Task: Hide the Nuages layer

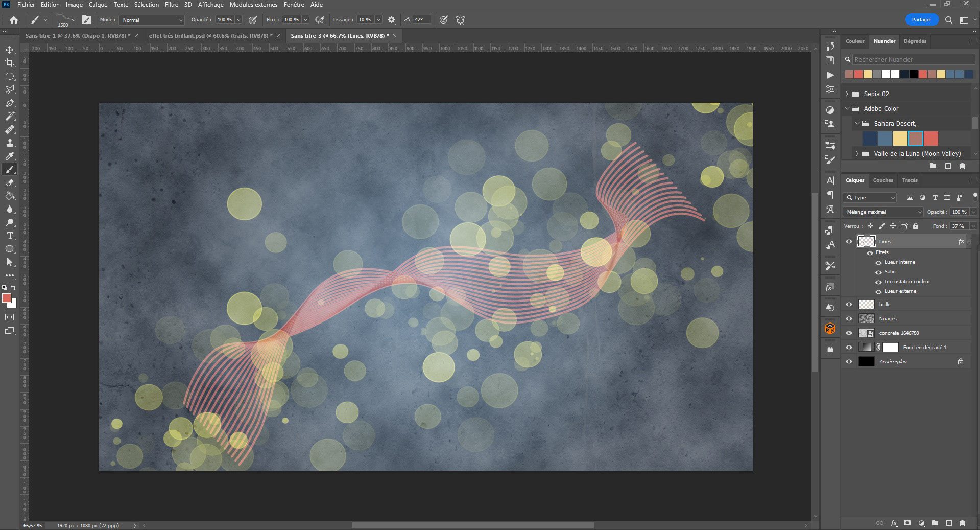Action: coord(849,318)
